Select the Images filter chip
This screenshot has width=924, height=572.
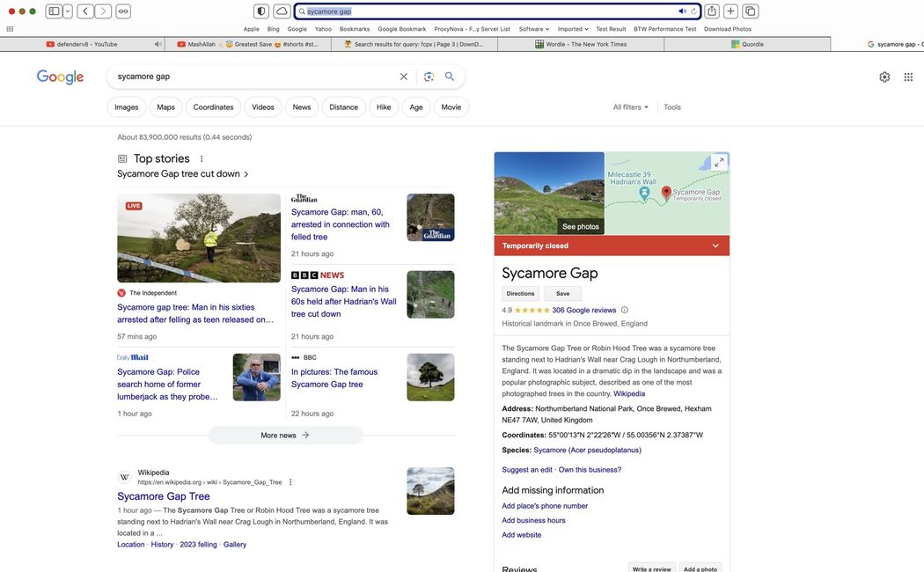[126, 107]
